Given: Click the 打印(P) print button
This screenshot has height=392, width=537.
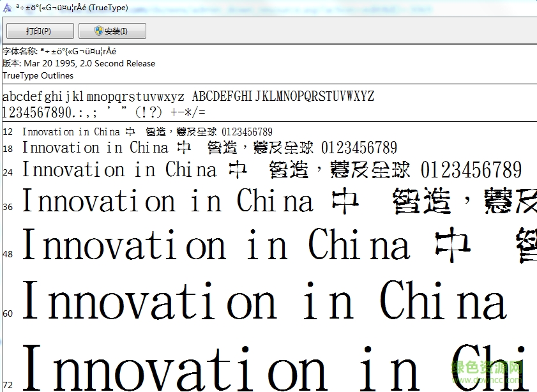Looking at the screenshot, I should pyautogui.click(x=39, y=30).
